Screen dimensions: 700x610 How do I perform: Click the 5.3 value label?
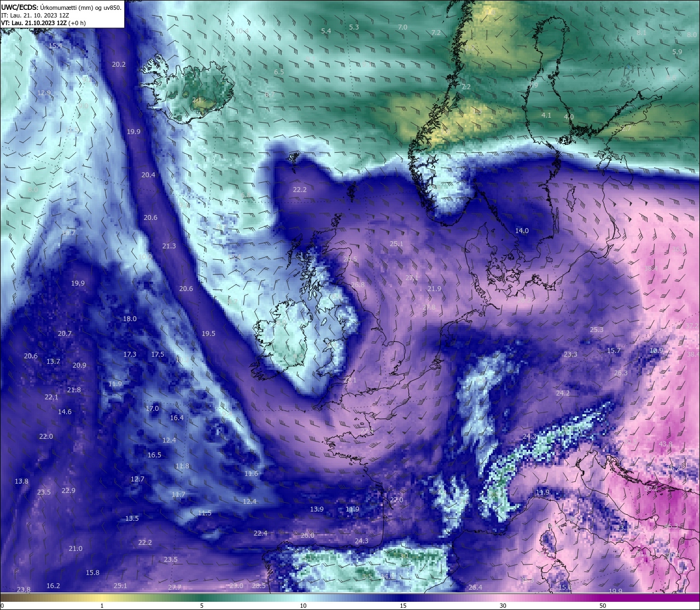[x=354, y=27]
